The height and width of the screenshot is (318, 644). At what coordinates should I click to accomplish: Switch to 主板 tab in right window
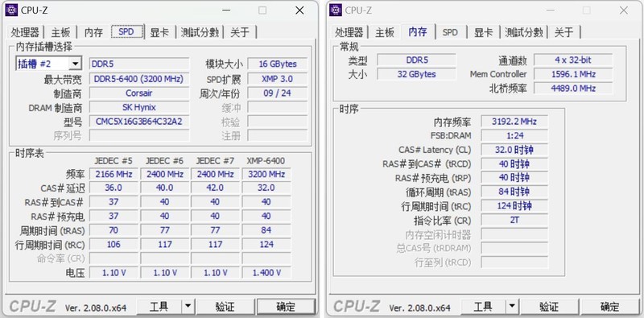click(385, 32)
